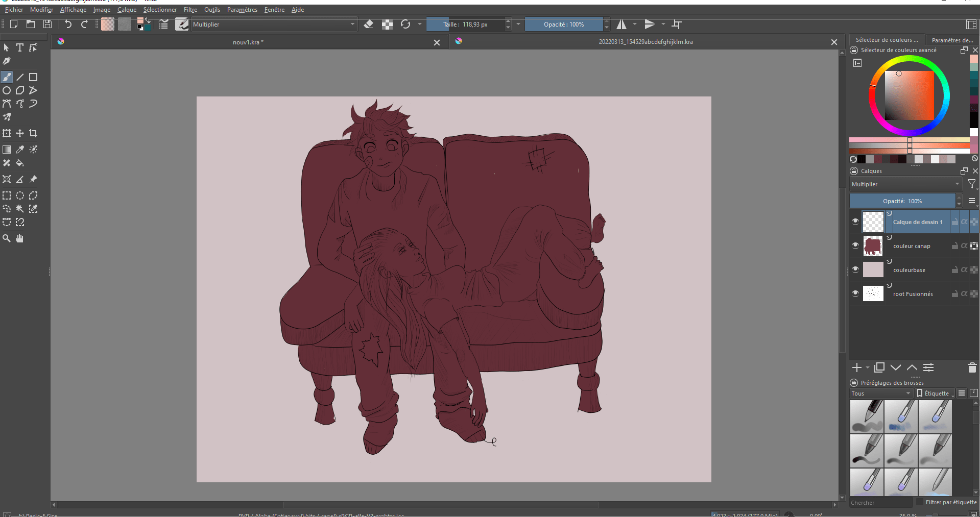Delete layer using trash icon
Image resolution: width=980 pixels, height=517 pixels.
[x=972, y=367]
